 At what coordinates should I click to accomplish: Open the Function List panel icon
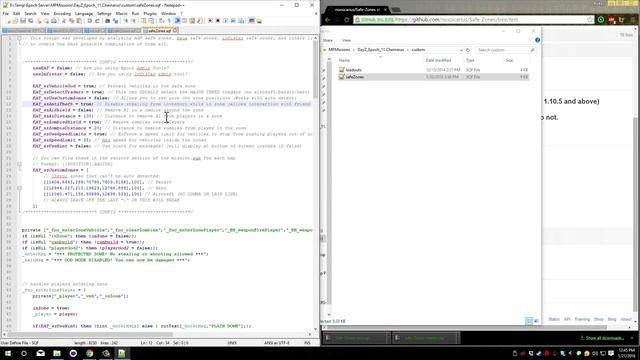point(200,20)
